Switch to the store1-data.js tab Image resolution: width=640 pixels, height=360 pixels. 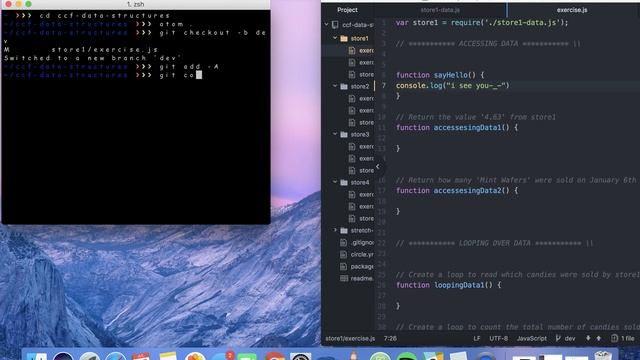click(x=440, y=10)
